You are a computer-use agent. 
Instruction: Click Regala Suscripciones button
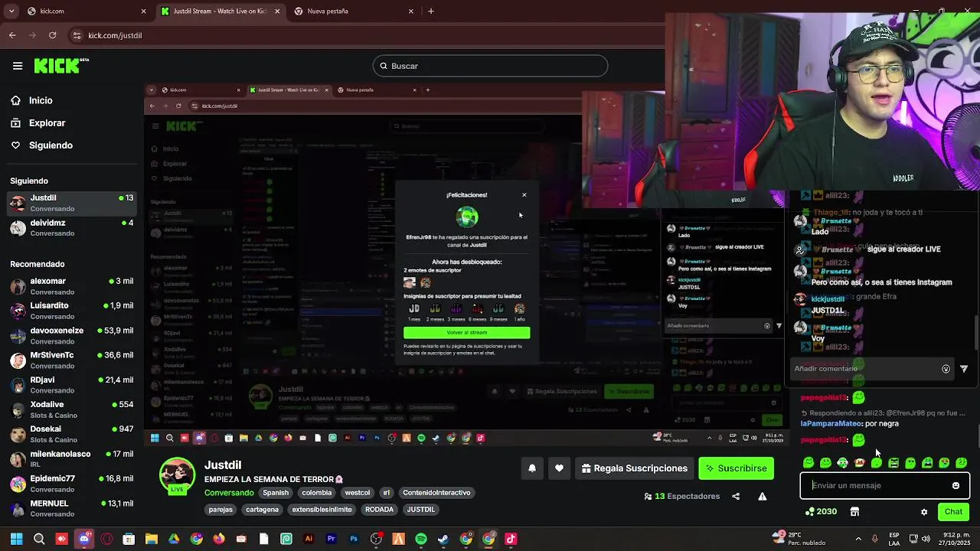coord(634,468)
